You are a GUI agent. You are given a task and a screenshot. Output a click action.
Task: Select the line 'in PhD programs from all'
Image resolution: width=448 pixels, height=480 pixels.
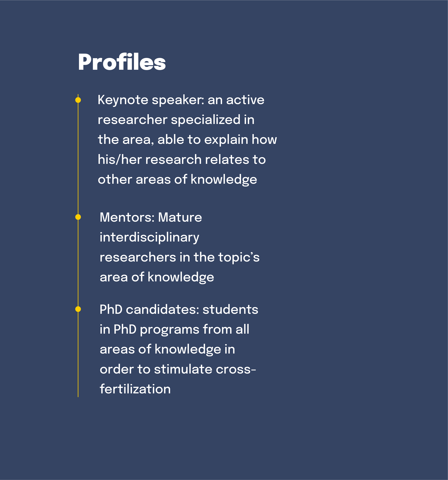pos(175,330)
